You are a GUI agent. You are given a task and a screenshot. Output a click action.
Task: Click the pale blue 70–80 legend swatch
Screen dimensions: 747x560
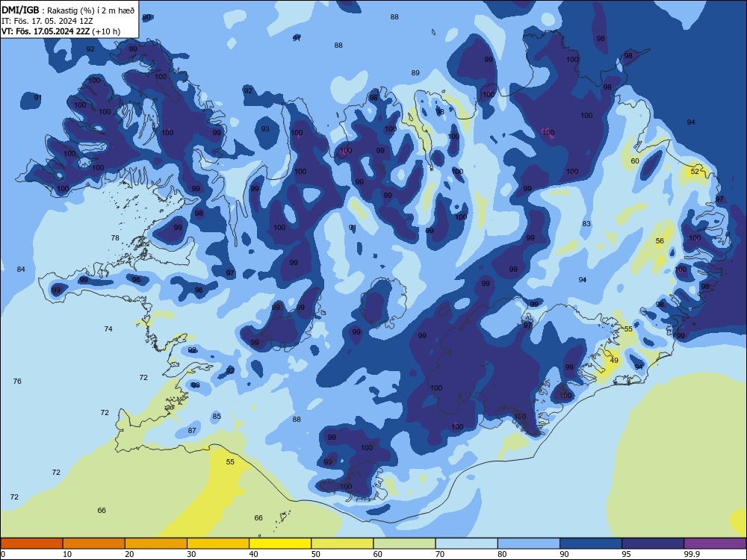coord(466,544)
